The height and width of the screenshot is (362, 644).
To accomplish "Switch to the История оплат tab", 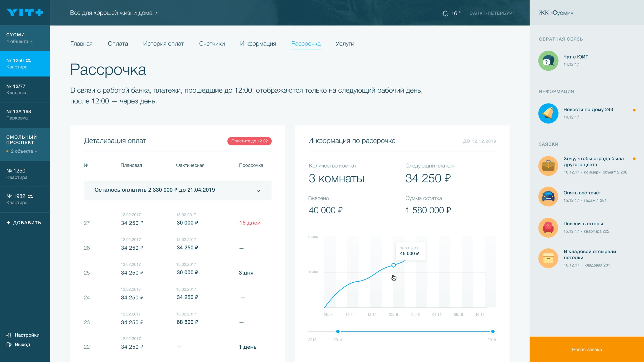I will pyautogui.click(x=163, y=44).
